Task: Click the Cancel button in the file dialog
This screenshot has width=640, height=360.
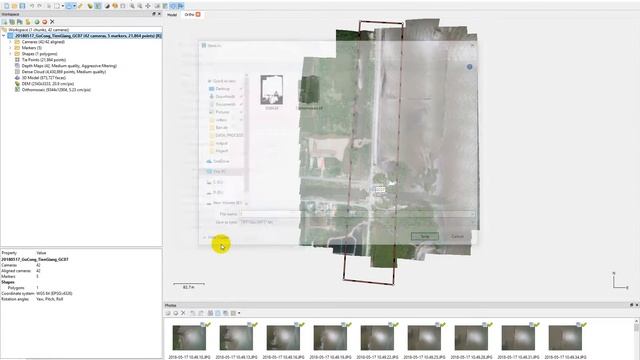Action: click(458, 236)
